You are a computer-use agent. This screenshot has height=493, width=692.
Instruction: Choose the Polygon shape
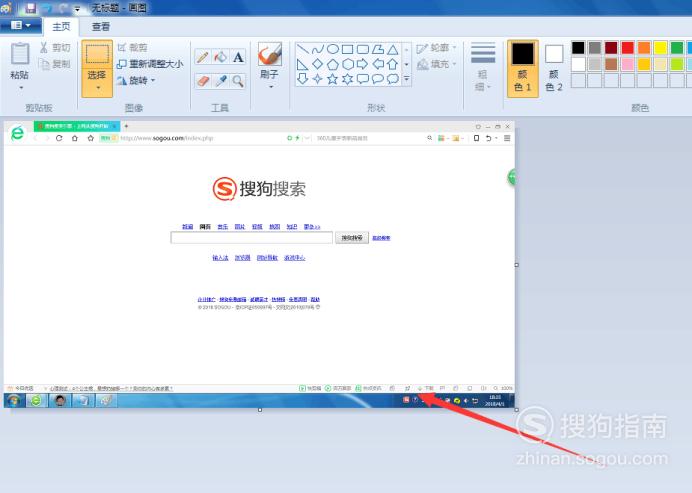click(x=378, y=49)
